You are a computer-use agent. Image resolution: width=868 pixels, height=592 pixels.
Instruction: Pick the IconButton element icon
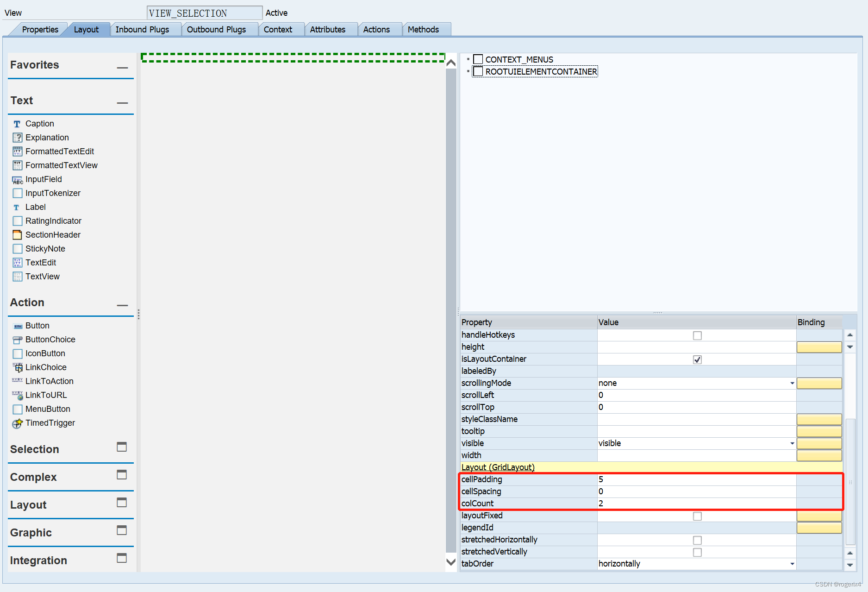coord(17,353)
